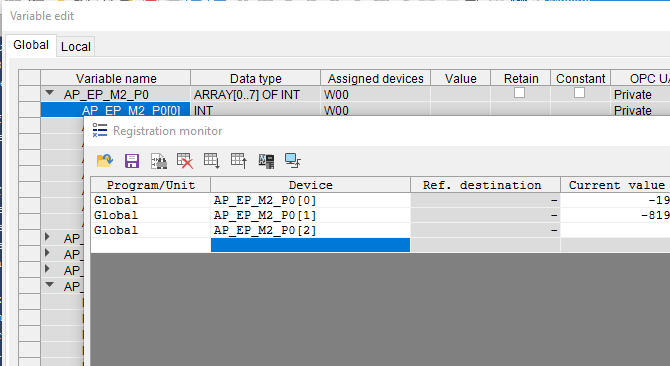Image resolution: width=670 pixels, height=366 pixels.
Task: Select Device cell AP_EP_M2_P0[2] in monitor
Action: pyautogui.click(x=311, y=230)
